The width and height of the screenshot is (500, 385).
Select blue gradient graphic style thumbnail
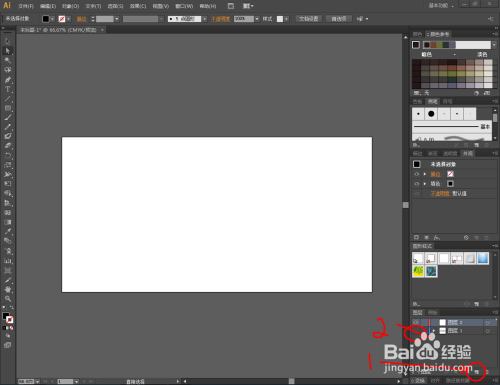[x=483, y=258]
